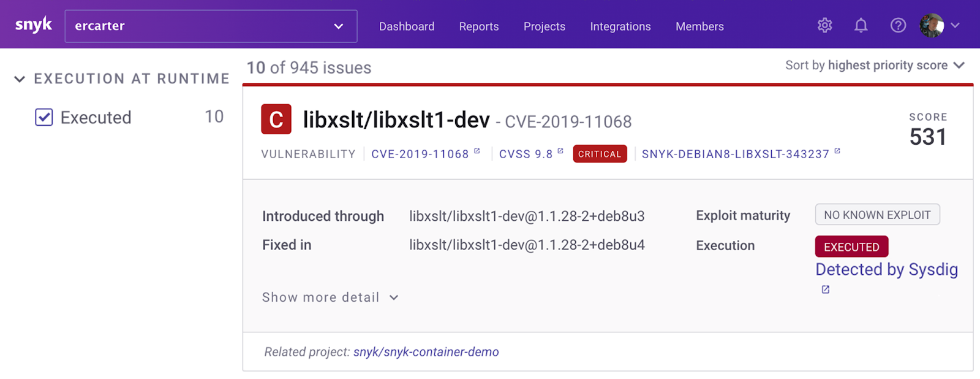Screen dimensions: 980x379
Task: Collapse the Execution at Runtime section
Action: pyautogui.click(x=20, y=79)
